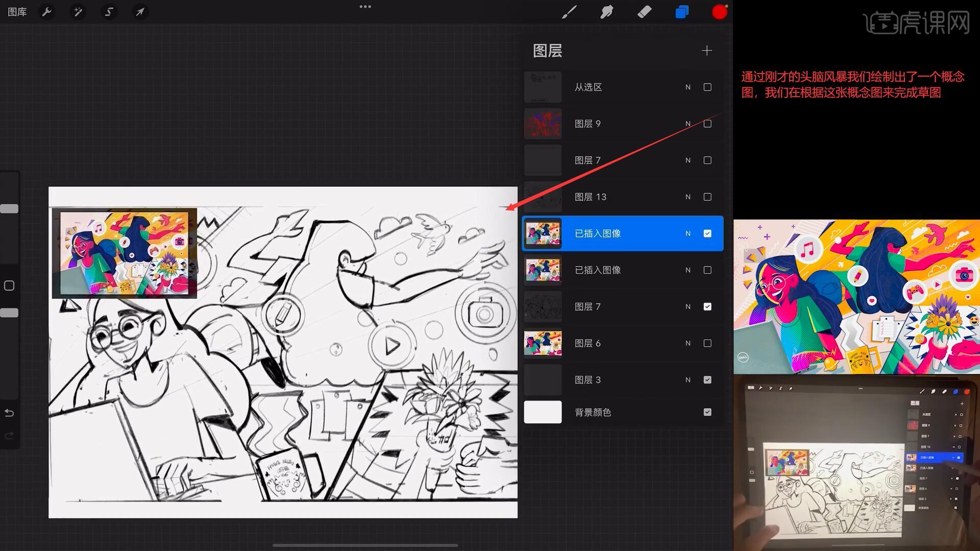Select the Smudge finger tool
The image size is (980, 551).
click(x=606, y=12)
